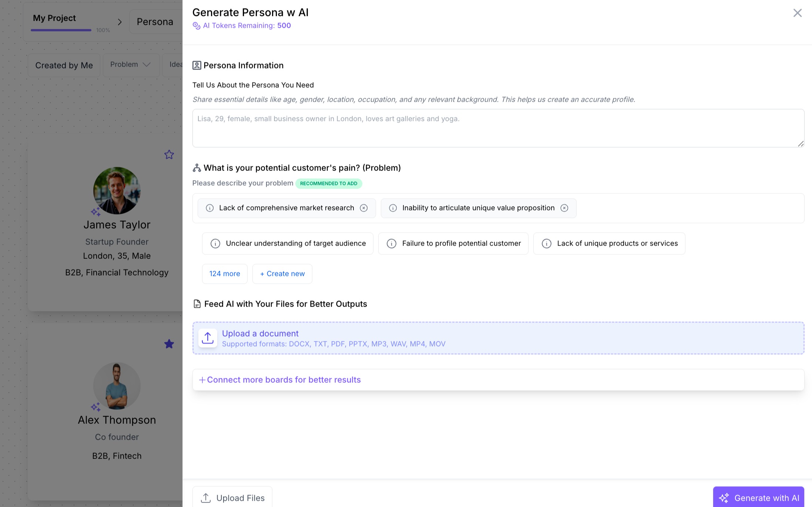The width and height of the screenshot is (812, 507).
Task: Close the Generate Persona panel
Action: [797, 13]
